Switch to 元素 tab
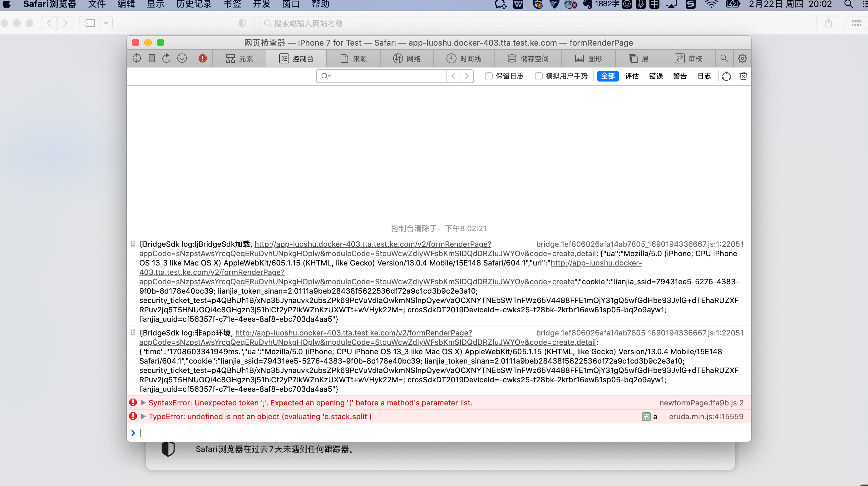Viewport: 868px width, 486px height. point(239,59)
